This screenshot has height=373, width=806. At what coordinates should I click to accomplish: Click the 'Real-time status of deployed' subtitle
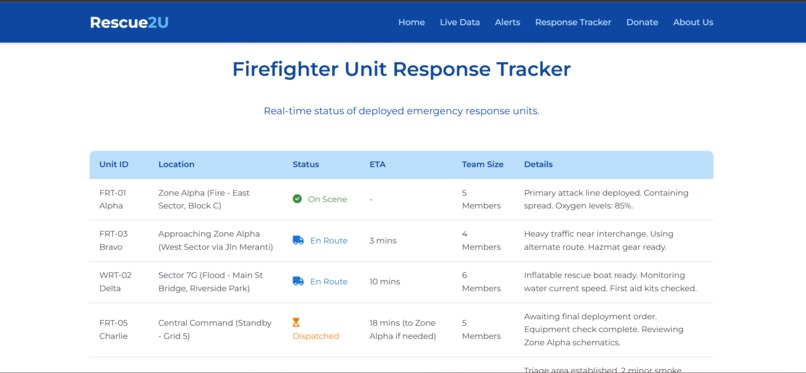click(401, 111)
